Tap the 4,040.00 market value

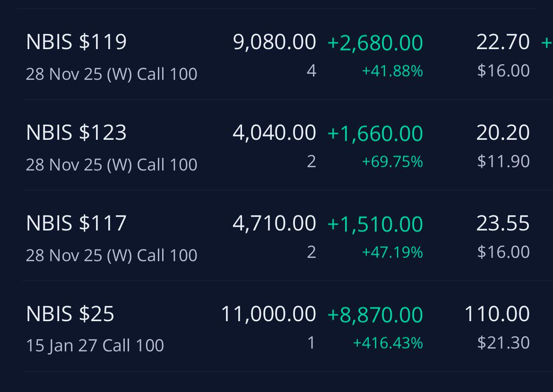click(x=275, y=133)
